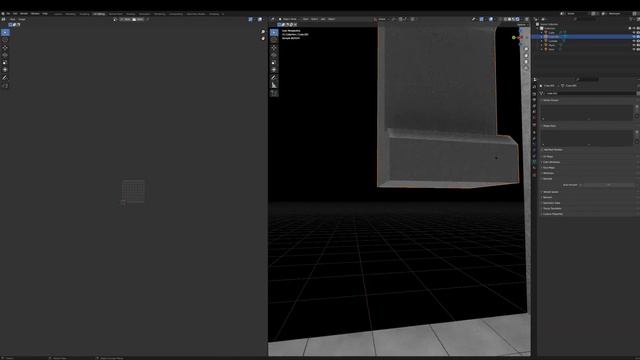Open the transform orientation dropdown in 3D viewport
Image resolution: width=640 pixels, height=360 pixels.
click(382, 19)
